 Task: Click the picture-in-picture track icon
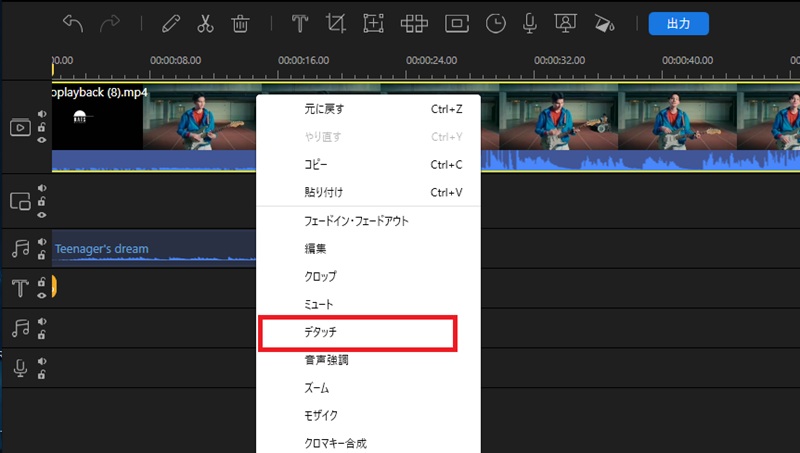(x=20, y=202)
